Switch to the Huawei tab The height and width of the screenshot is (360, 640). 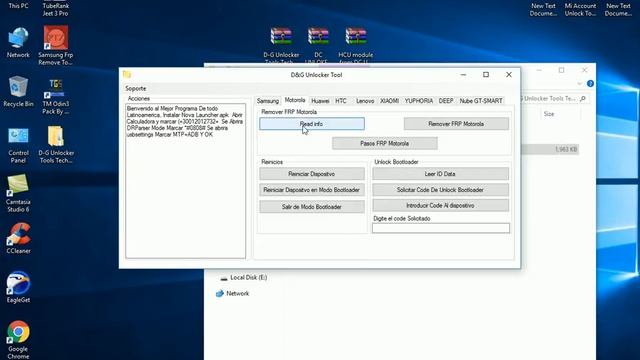(x=320, y=101)
